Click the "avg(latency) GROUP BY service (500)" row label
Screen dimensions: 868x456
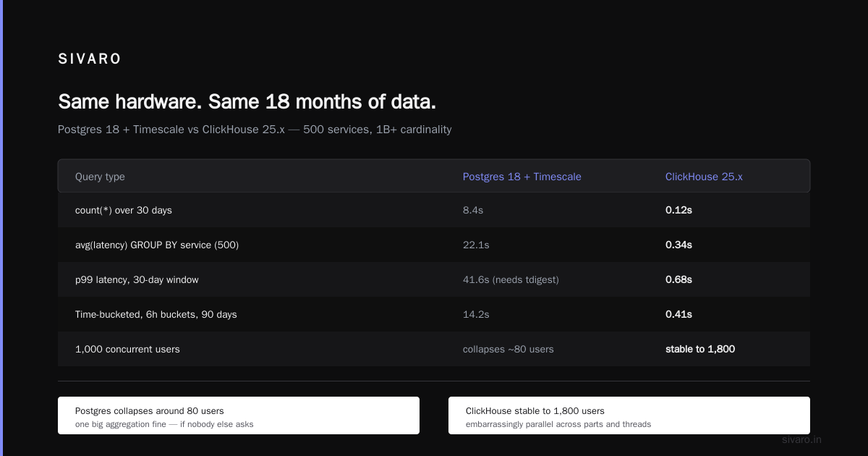pos(157,245)
